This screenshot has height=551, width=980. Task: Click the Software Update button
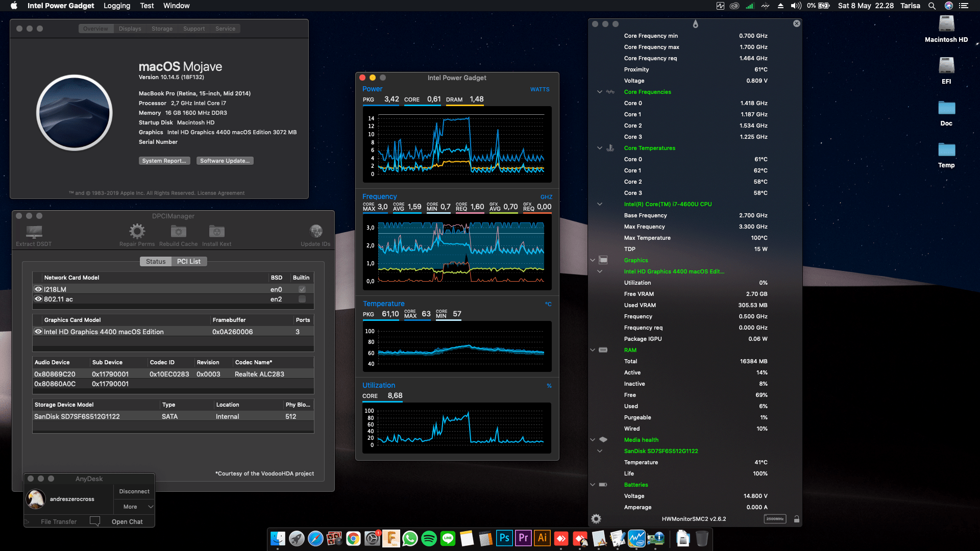(x=225, y=161)
